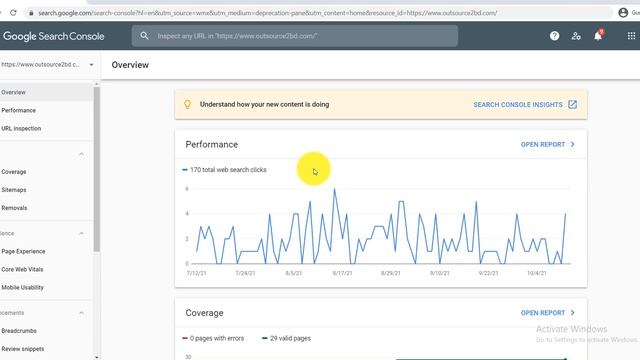Open report for the Coverage card

click(543, 313)
